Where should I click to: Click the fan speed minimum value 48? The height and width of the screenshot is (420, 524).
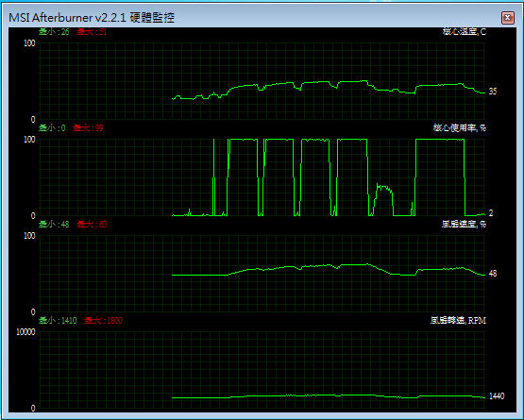click(65, 225)
